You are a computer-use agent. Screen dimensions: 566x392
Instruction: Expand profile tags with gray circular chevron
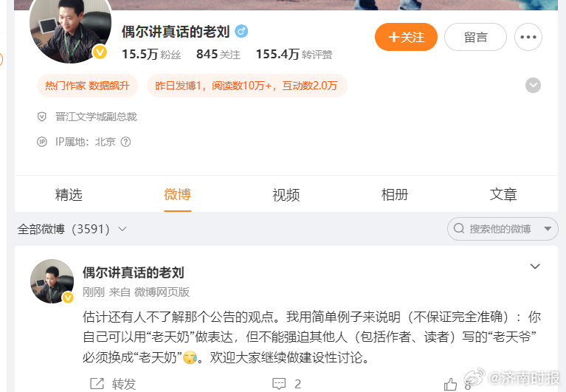click(533, 86)
